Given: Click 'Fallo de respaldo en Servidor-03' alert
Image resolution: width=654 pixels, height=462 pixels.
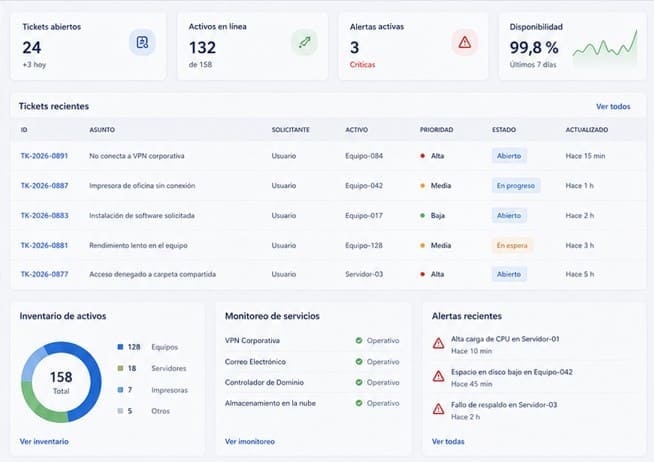Looking at the screenshot, I should 504,404.
